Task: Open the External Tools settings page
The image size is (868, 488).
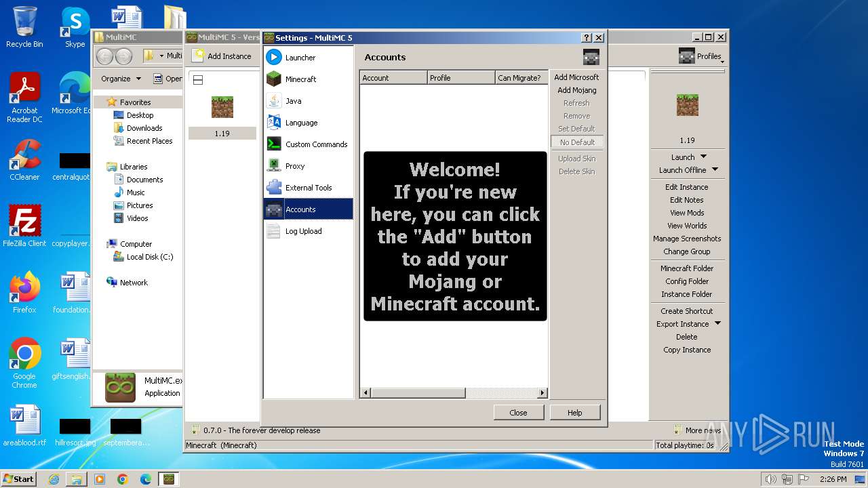Action: tap(309, 188)
